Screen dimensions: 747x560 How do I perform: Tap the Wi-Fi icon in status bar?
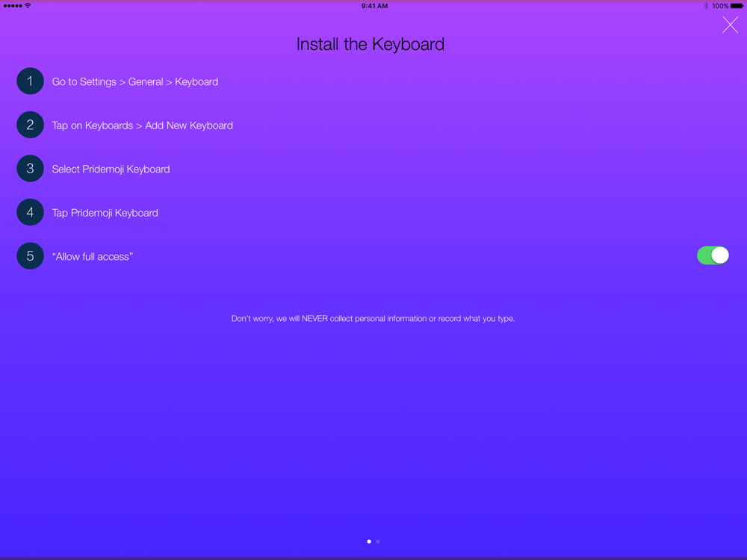[28, 6]
